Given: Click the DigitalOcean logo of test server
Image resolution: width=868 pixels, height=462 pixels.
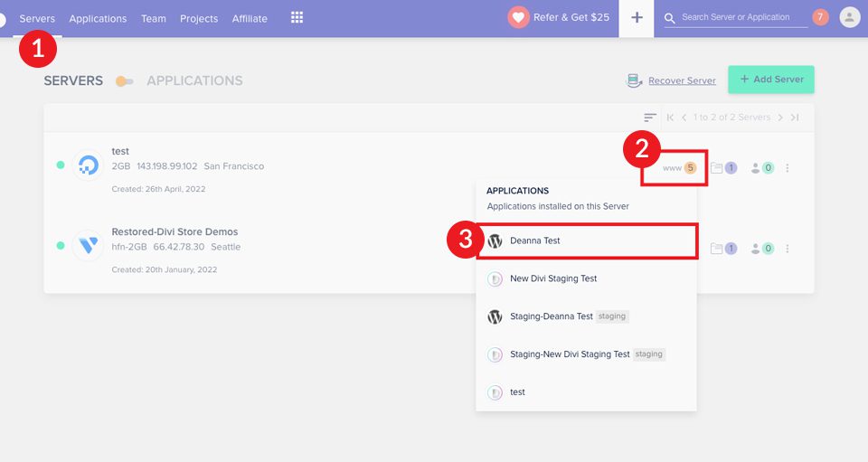Looking at the screenshot, I should 88,165.
